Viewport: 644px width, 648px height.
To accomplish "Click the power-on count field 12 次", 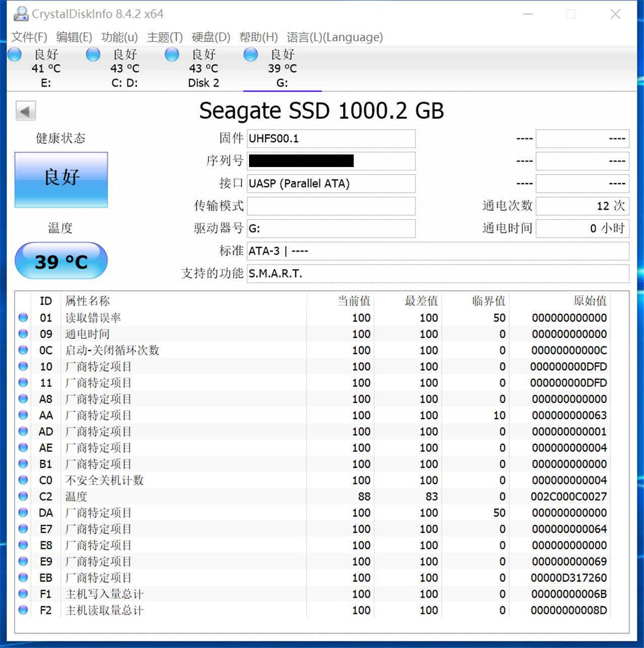I will tap(583, 206).
